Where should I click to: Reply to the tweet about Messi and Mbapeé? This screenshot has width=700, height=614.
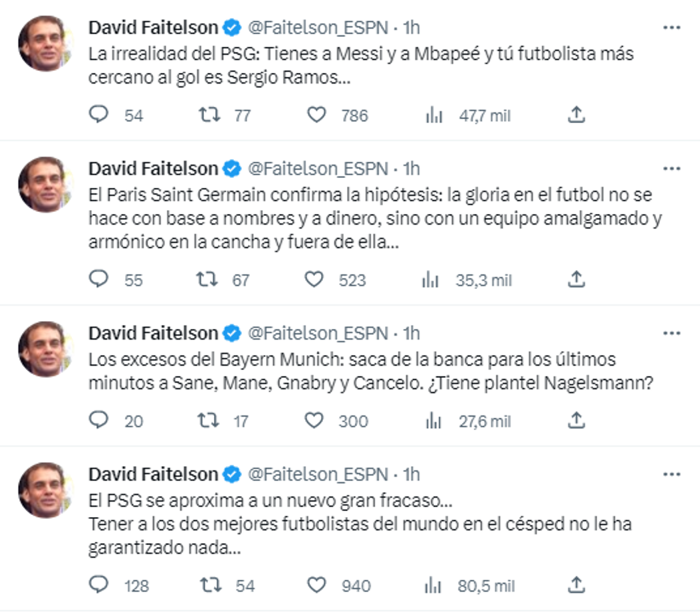100,115
